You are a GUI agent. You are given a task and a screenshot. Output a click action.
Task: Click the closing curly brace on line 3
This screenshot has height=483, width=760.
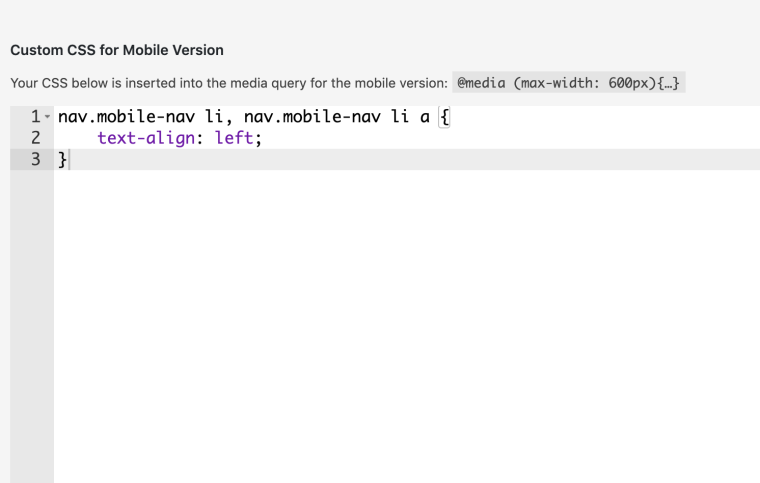point(63,160)
